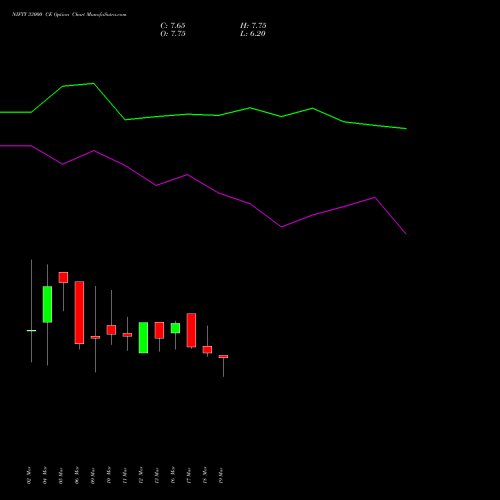Image resolution: width=500 pixels, height=500 pixels.
Task: Click the low value L: 6.20
Action: pyautogui.click(x=253, y=34)
